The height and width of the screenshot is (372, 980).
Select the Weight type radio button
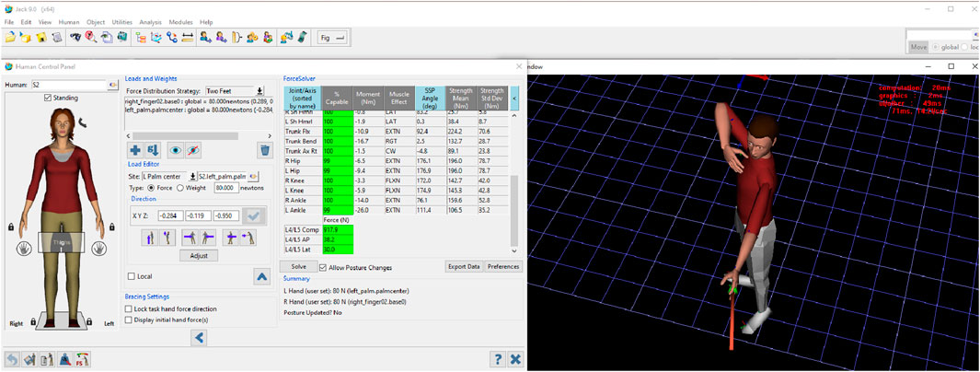[x=180, y=188]
